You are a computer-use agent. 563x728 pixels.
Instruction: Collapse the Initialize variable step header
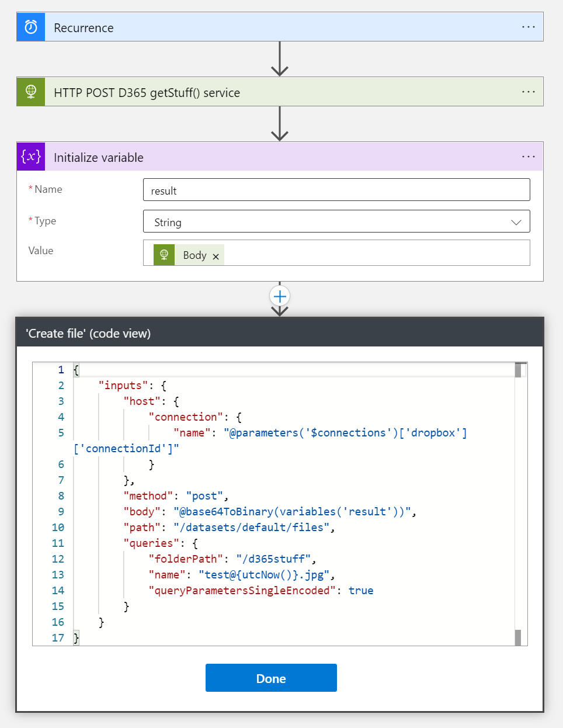click(280, 157)
